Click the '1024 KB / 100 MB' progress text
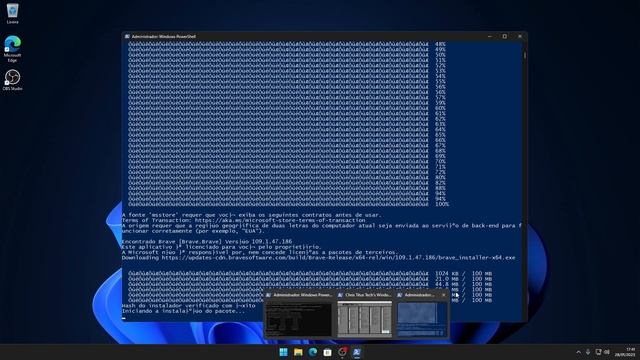The width and height of the screenshot is (640, 360). [463, 273]
